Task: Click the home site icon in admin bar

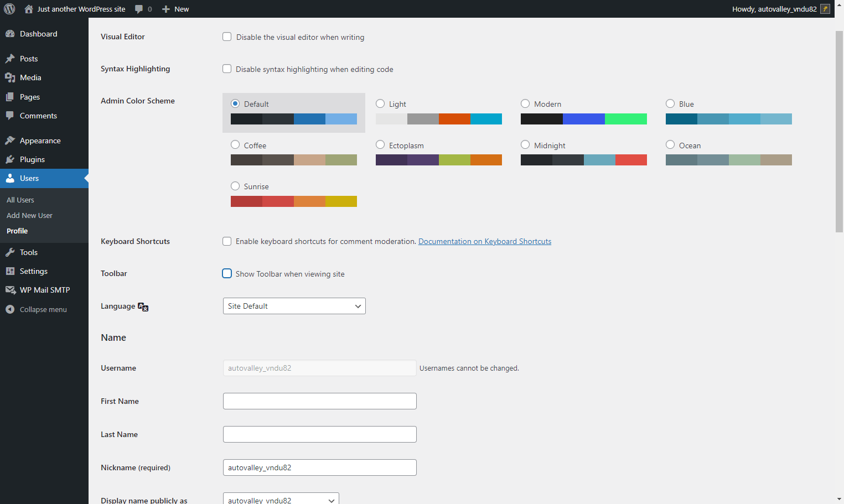Action: [x=29, y=9]
